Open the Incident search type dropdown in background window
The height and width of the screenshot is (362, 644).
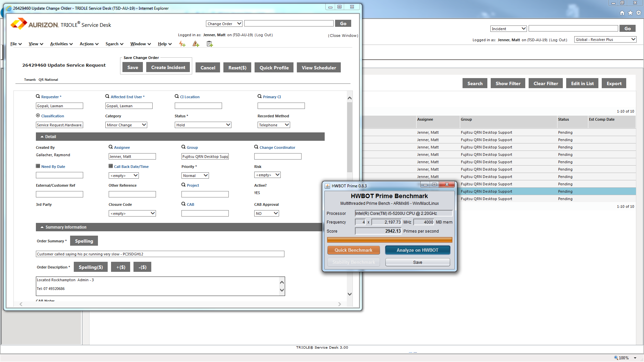click(508, 29)
